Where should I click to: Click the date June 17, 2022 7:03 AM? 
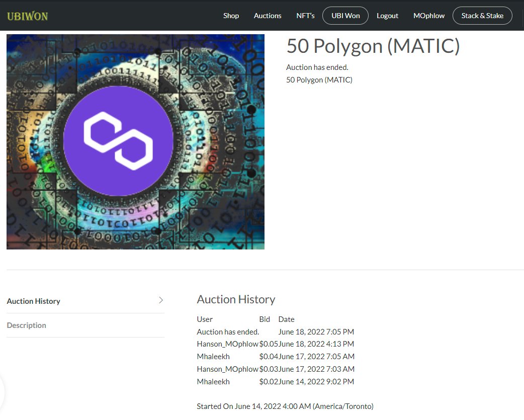point(316,369)
